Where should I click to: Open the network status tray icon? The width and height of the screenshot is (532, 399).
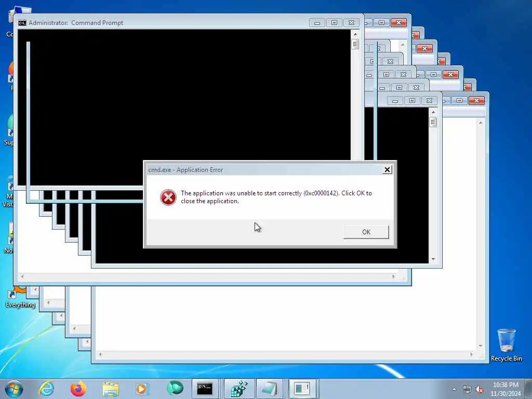click(x=467, y=390)
